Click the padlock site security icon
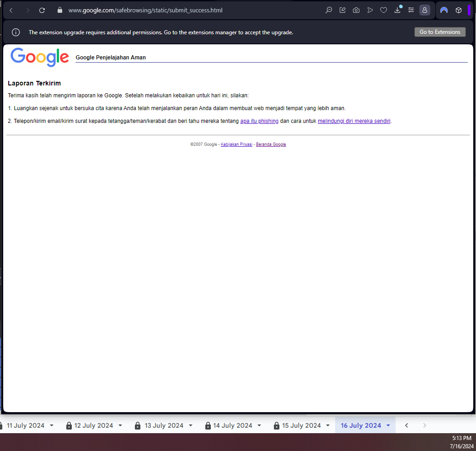476x451 pixels. pyautogui.click(x=60, y=10)
